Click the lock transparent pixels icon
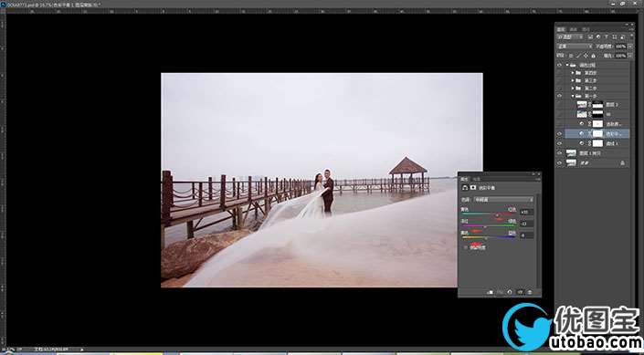The width and height of the screenshot is (644, 355). pos(571,56)
